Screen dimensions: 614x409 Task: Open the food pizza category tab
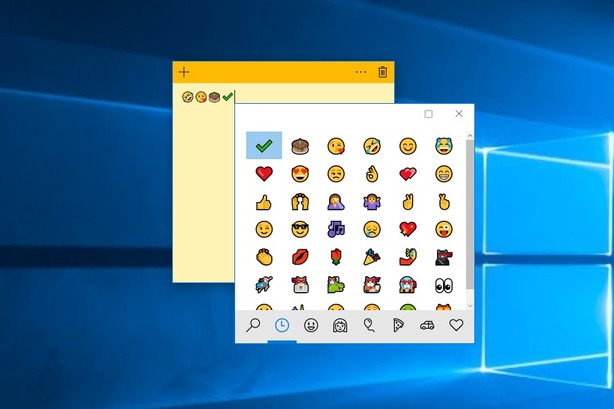click(398, 325)
